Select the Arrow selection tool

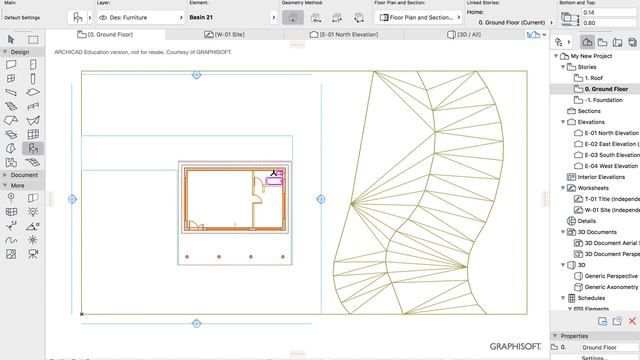click(x=11, y=39)
